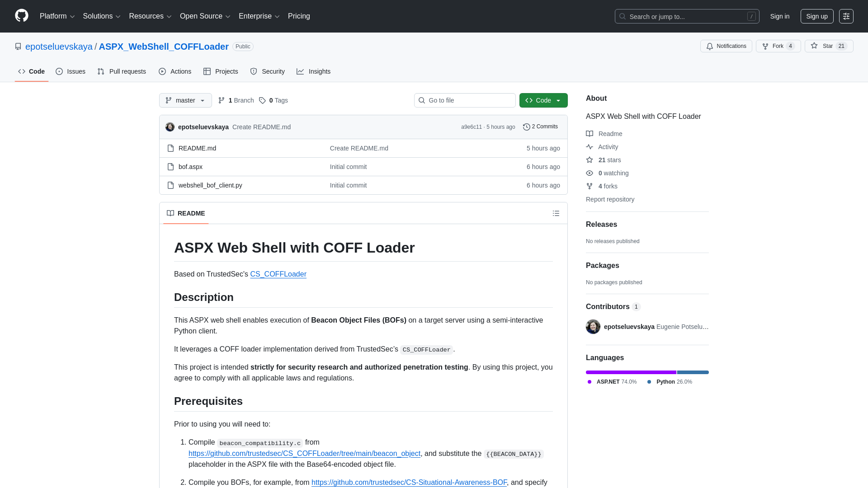Click the Go to file search field

465,100
